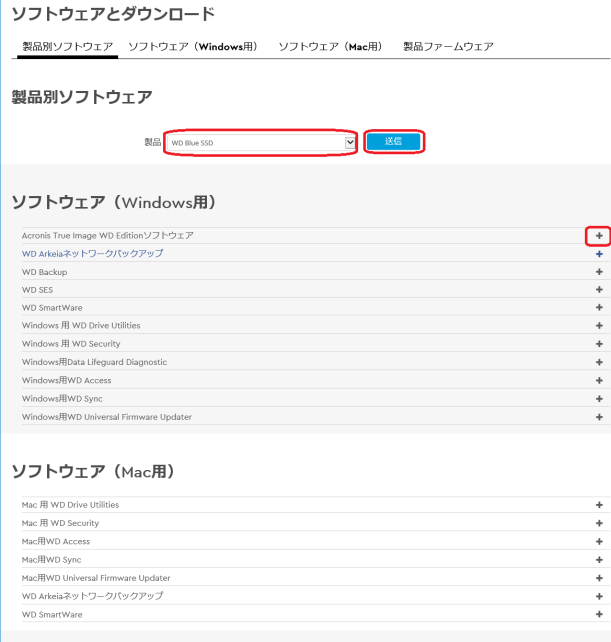Open Windows用Data Lifeguard Diagnostic entry
This screenshot has height=642, width=611.
click(95, 362)
